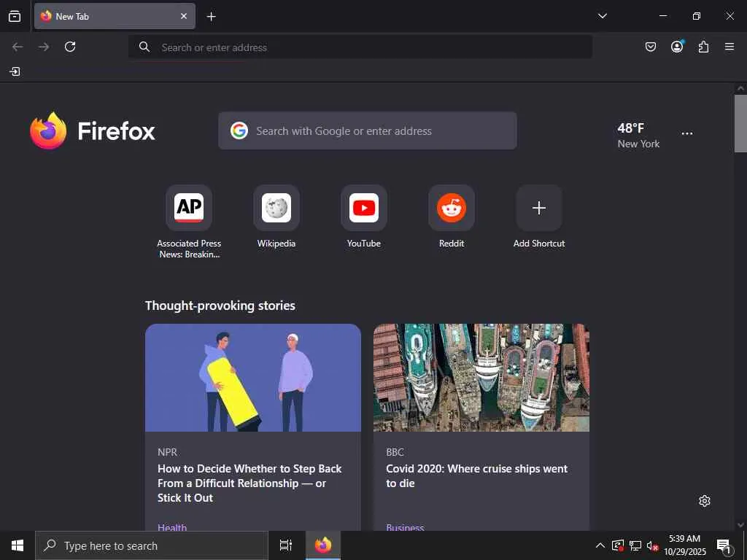
Task: Open the 48°F New York weather widget
Action: (x=638, y=136)
